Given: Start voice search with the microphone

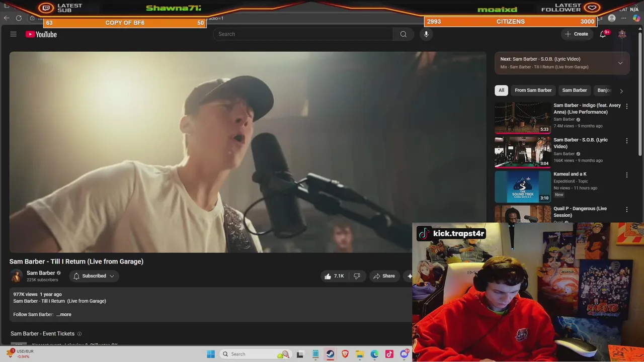Looking at the screenshot, I should 426,34.
